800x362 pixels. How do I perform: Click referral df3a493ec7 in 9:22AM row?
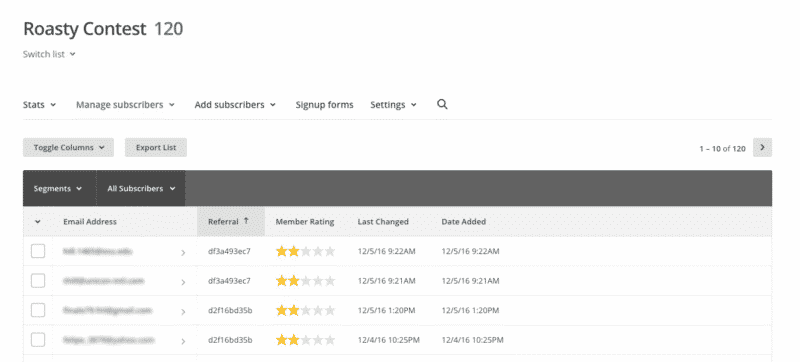coord(229,251)
